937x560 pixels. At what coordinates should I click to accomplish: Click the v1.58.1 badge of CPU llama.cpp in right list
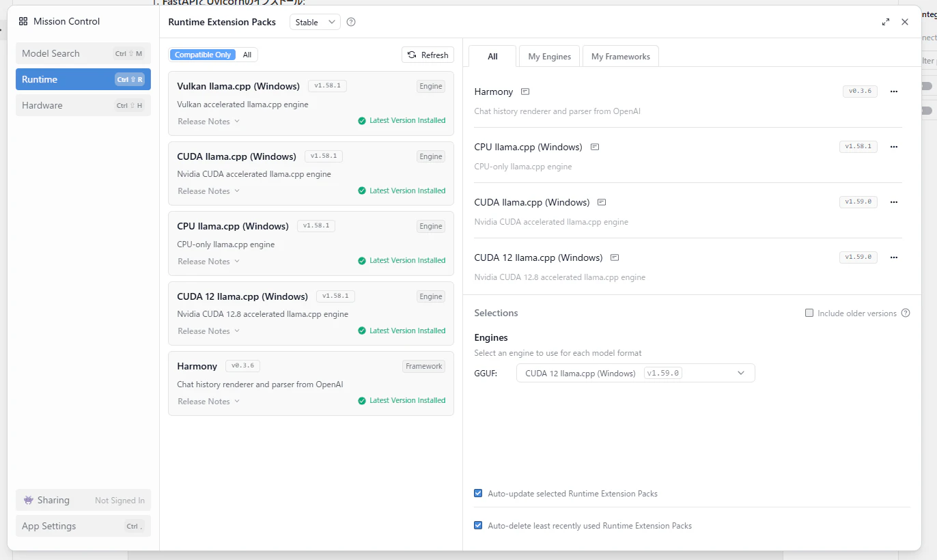point(858,146)
